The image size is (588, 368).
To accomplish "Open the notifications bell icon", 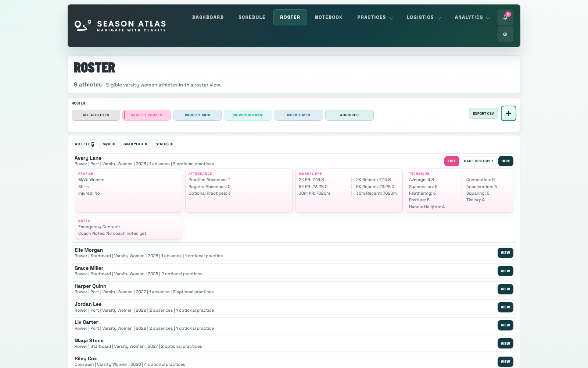I will coord(505,17).
